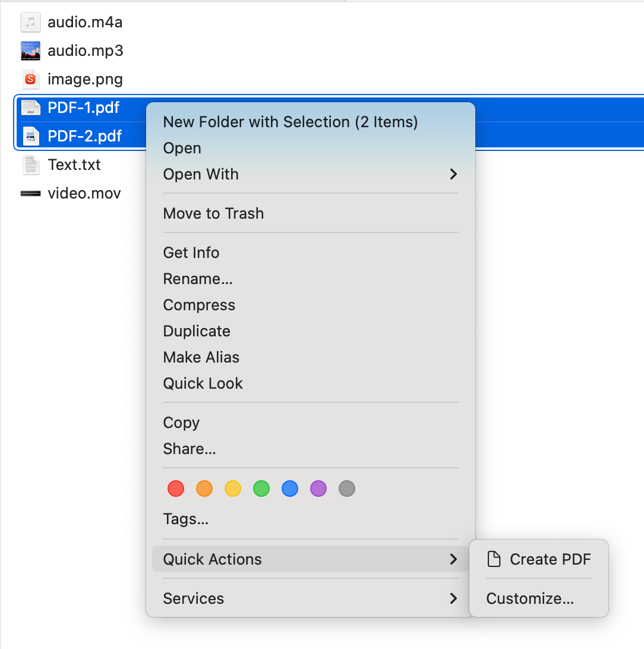Select Compress from the context menu

[x=199, y=305]
